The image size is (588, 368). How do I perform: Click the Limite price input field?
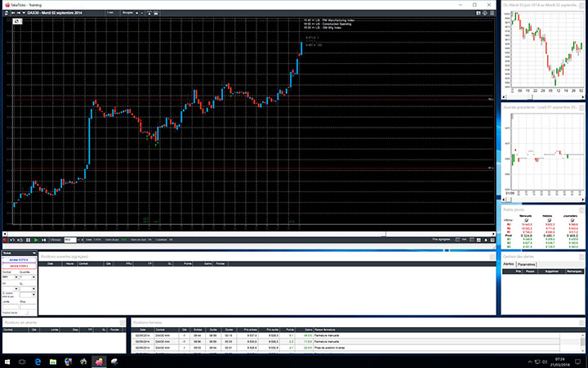[x=11, y=307]
